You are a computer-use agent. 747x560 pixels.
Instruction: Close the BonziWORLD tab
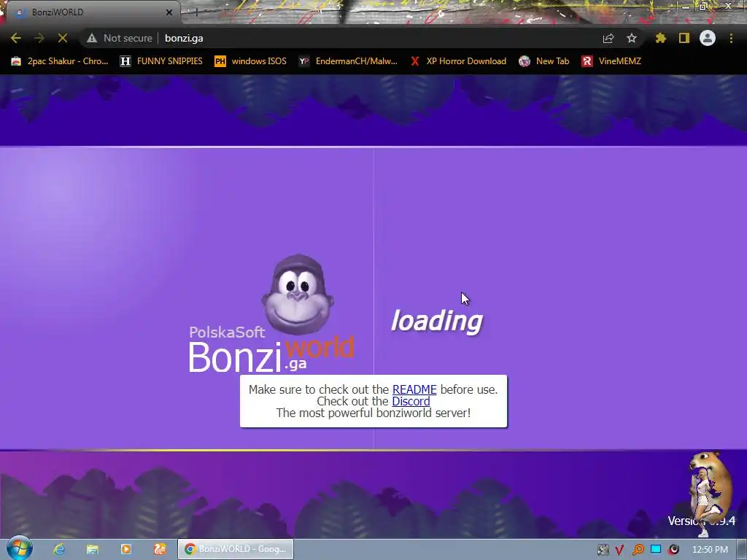coord(169,12)
